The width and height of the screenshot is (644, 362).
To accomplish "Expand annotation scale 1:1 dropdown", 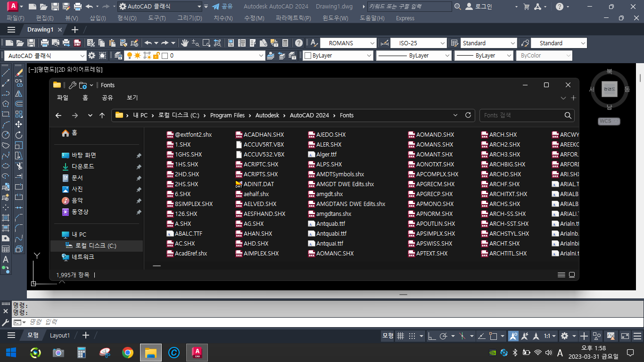I will 554,336.
